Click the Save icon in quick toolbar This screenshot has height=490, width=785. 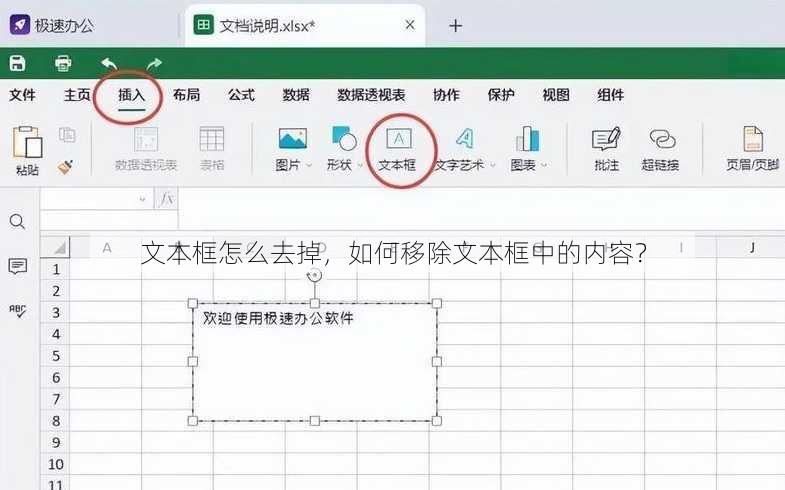[18, 64]
